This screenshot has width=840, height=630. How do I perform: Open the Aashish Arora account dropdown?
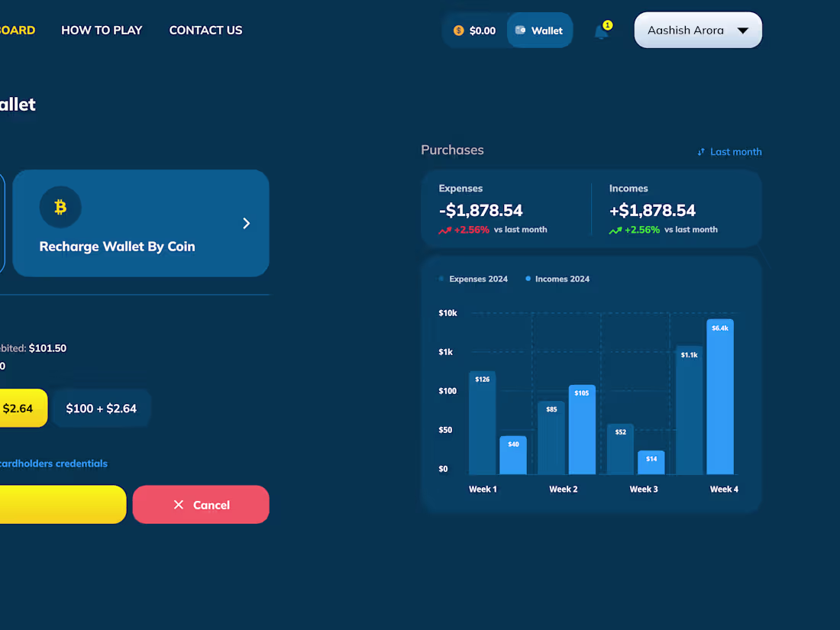point(697,30)
